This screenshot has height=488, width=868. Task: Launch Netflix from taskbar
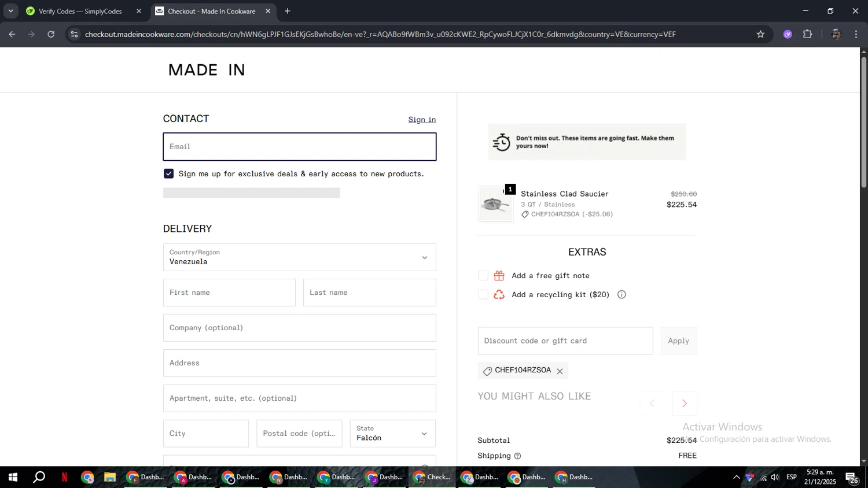coord(64,478)
